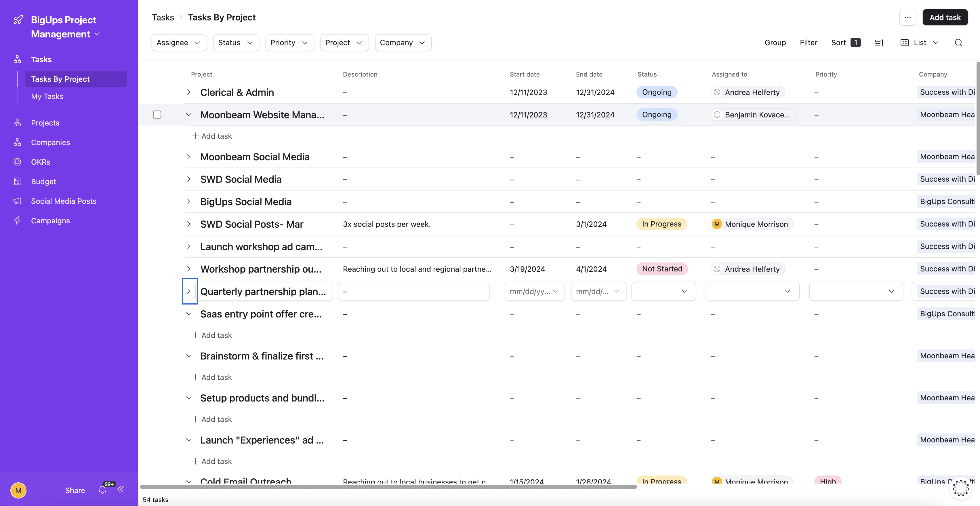This screenshot has height=506, width=980.
Task: Click the Projects sidebar icon
Action: (17, 123)
